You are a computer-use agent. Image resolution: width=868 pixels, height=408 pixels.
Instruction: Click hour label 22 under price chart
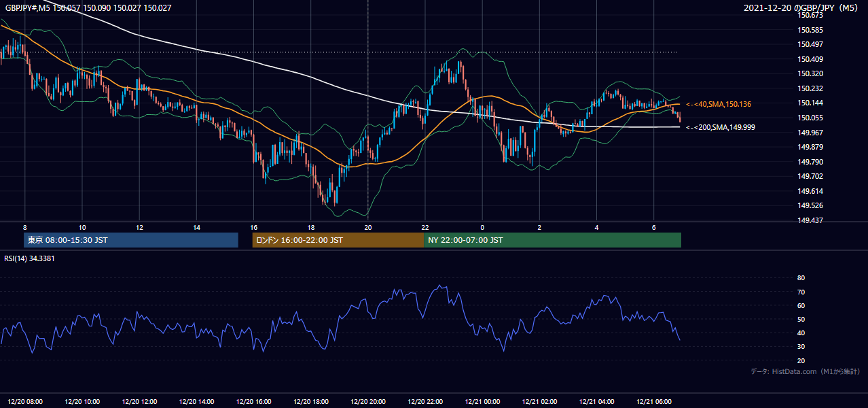pyautogui.click(x=424, y=227)
